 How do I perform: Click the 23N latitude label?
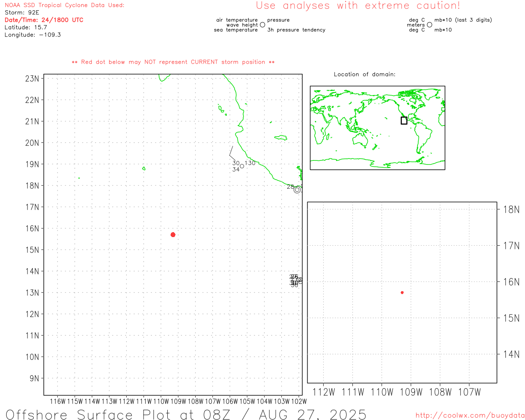32,78
